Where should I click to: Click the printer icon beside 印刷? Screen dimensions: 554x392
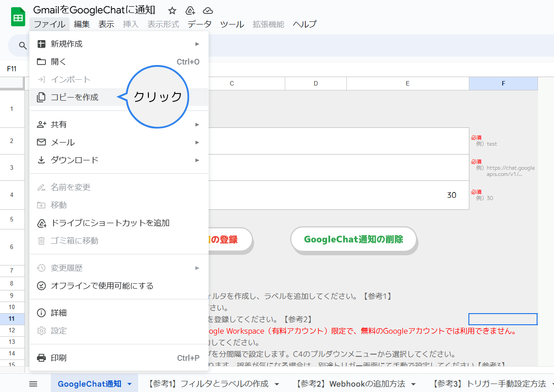[x=41, y=358]
